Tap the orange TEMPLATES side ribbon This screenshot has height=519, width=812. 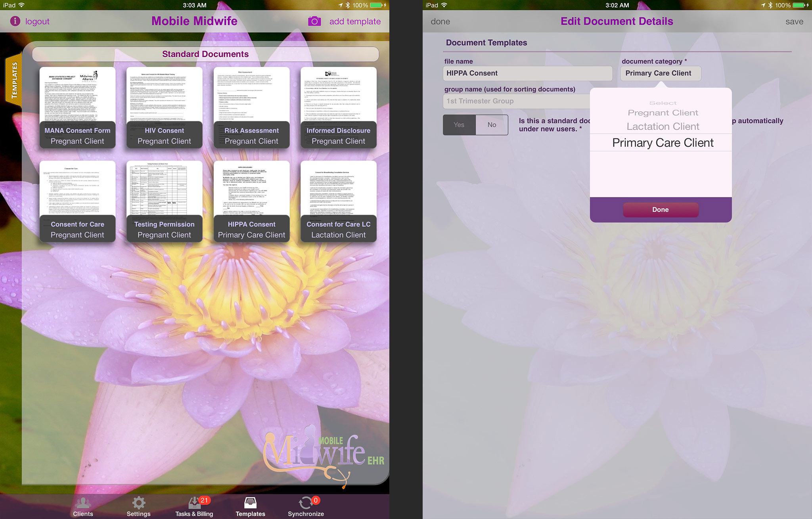pos(14,79)
